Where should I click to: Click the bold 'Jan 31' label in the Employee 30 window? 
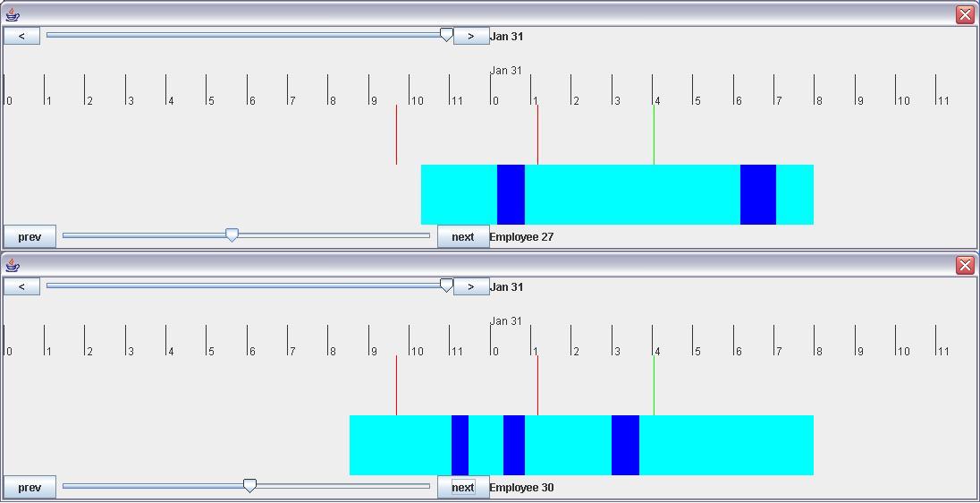coord(506,287)
